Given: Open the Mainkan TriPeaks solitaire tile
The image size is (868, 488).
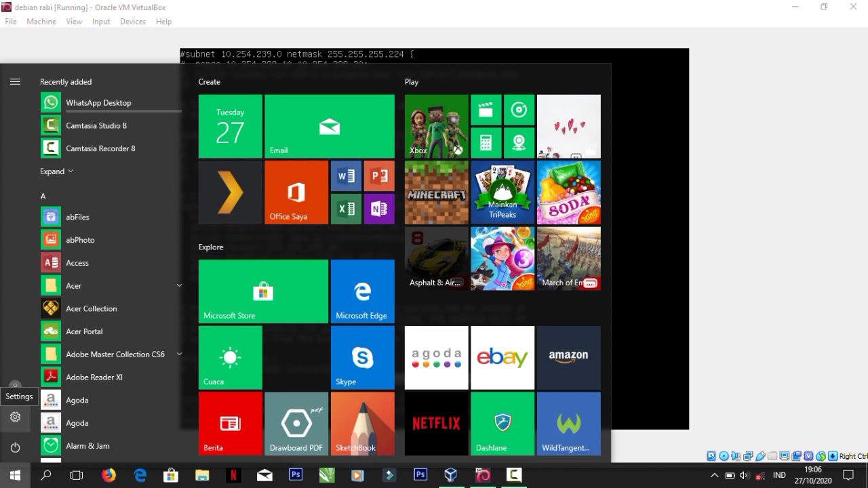Looking at the screenshot, I should (502, 192).
